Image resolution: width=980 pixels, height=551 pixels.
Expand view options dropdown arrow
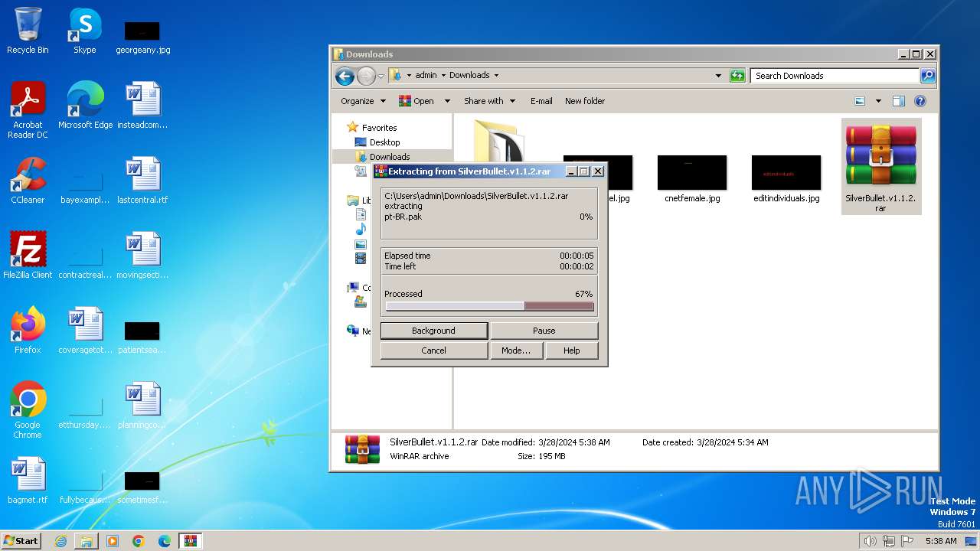878,101
